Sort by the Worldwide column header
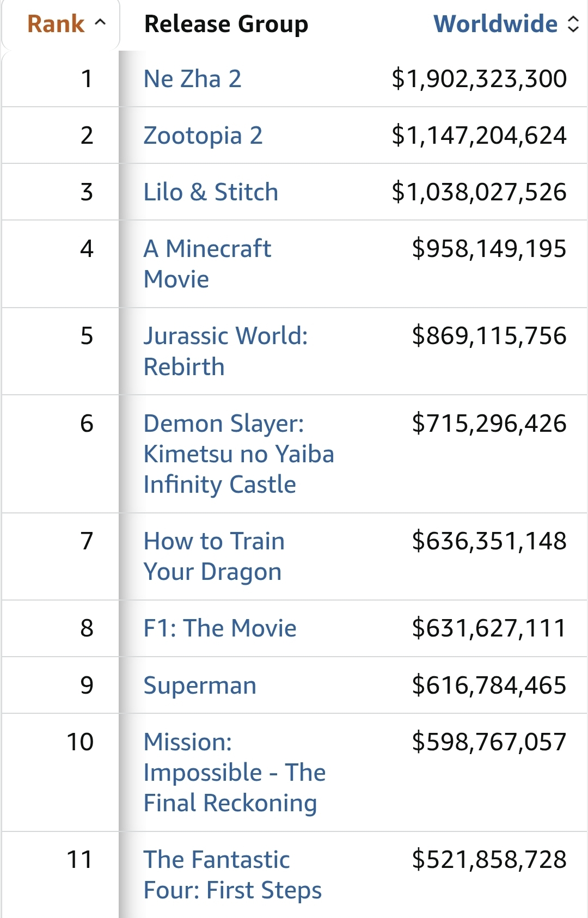The height and width of the screenshot is (918, 588). tap(495, 24)
